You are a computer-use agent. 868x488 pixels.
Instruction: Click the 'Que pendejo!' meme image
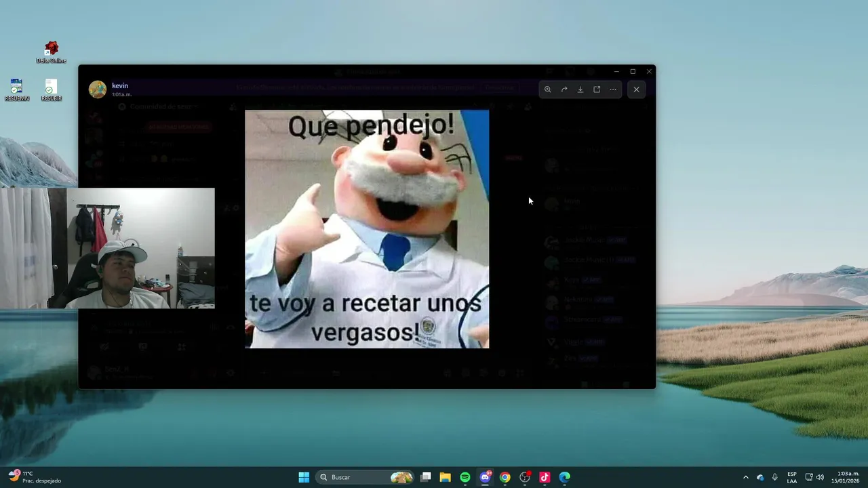[x=367, y=229]
